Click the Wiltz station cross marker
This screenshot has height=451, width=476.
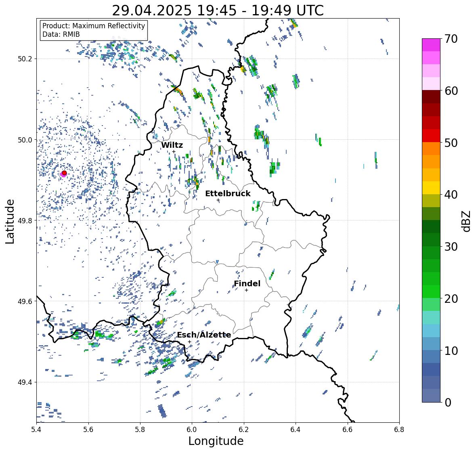pyautogui.click(x=174, y=151)
